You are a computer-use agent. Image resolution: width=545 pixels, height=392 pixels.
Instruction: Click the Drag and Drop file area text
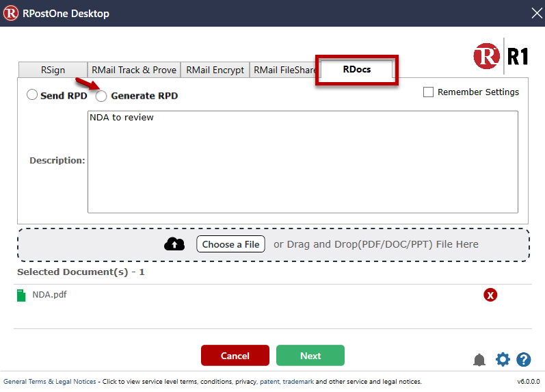375,244
